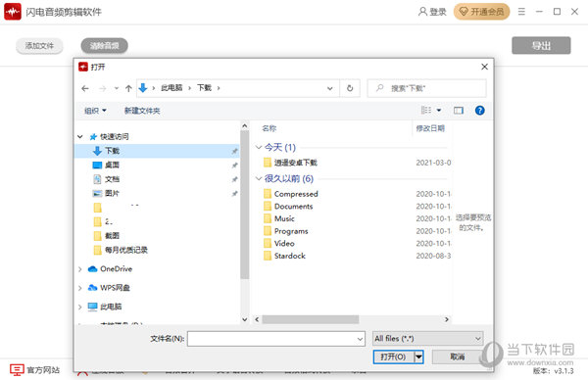588x380 pixels.
Task: Open recent locations dropdown arrow
Action: pos(117,88)
